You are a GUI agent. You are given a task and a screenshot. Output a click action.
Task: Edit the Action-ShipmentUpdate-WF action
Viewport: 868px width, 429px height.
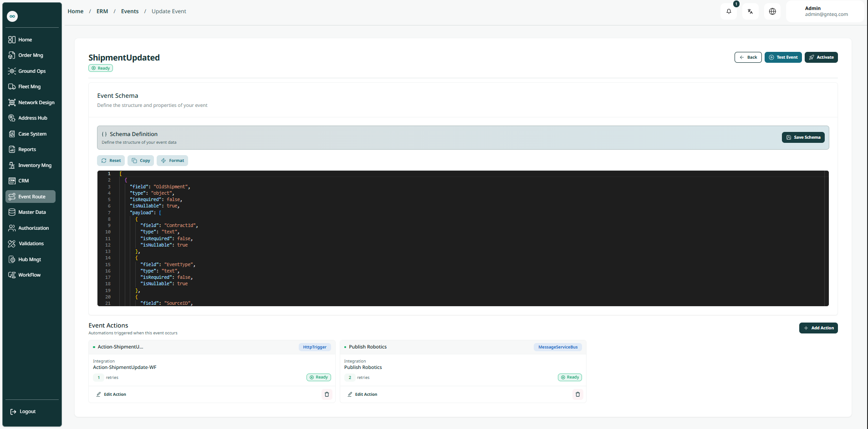[x=111, y=394]
